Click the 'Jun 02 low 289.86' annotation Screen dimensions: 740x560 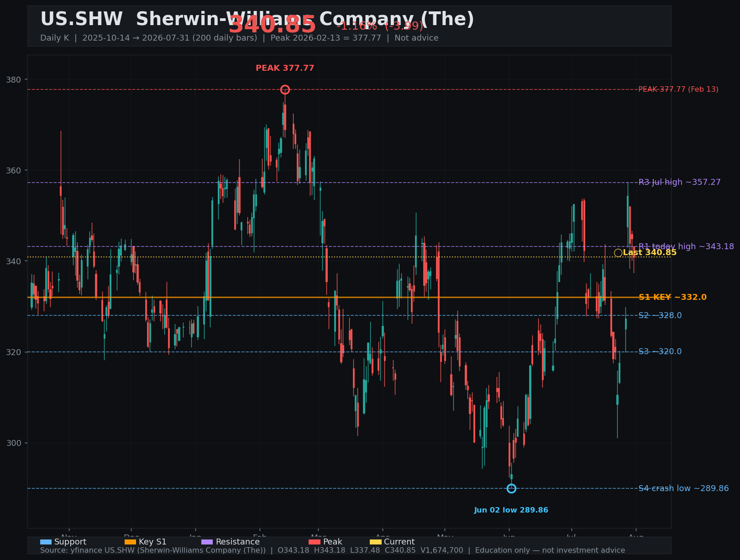[511, 510]
